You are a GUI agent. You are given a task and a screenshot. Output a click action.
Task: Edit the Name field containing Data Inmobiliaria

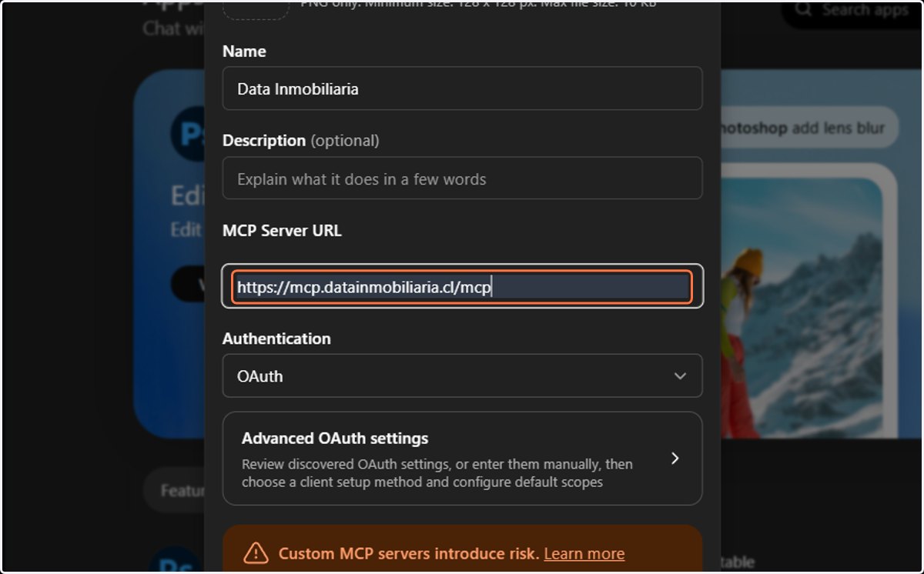pos(462,88)
